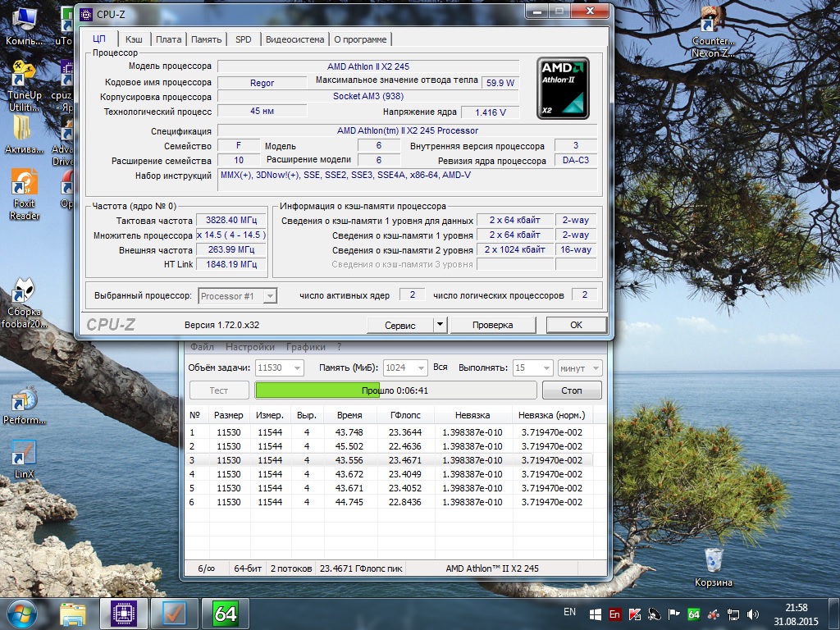Click the Размер column header
Screen dimensions: 840x630
click(x=229, y=414)
